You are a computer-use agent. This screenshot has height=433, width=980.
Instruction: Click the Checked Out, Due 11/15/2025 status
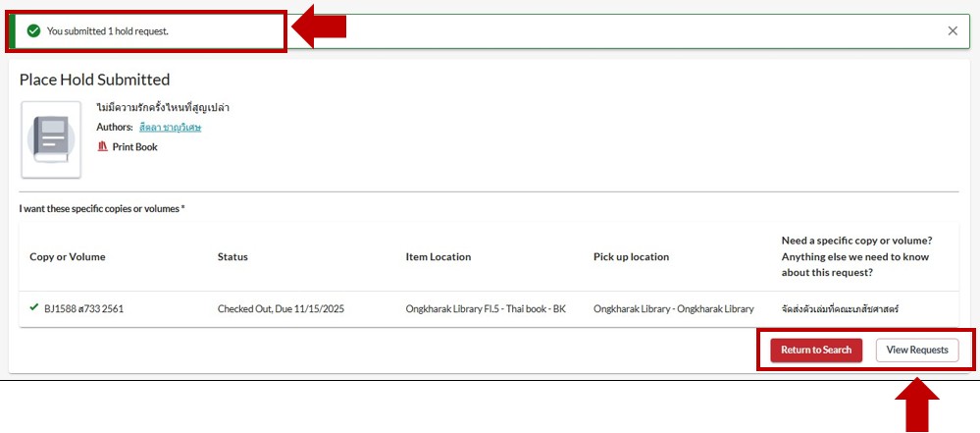[x=281, y=309]
